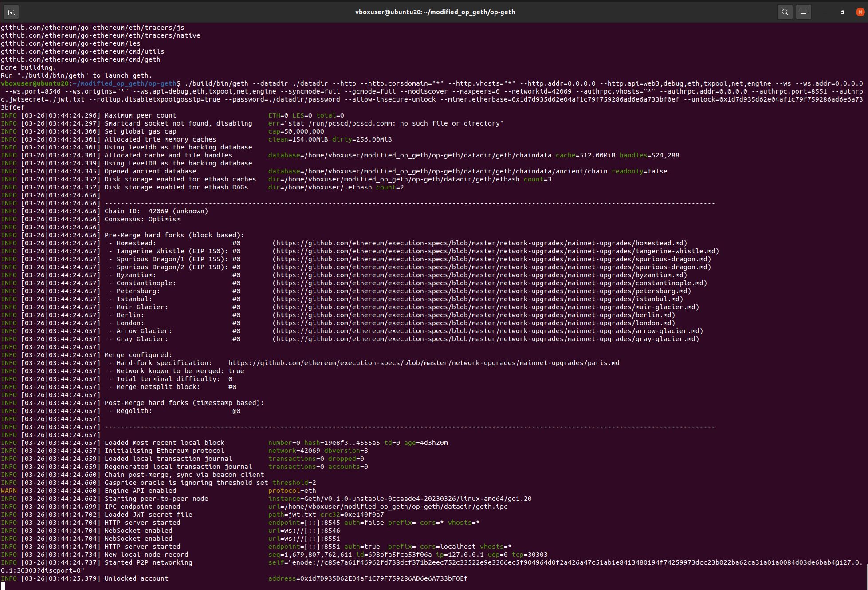
Task: Minimize the terminal window
Action: (825, 12)
